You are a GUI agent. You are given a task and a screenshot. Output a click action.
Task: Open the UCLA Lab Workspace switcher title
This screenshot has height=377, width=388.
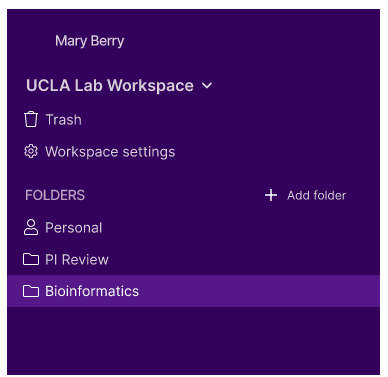(110, 85)
